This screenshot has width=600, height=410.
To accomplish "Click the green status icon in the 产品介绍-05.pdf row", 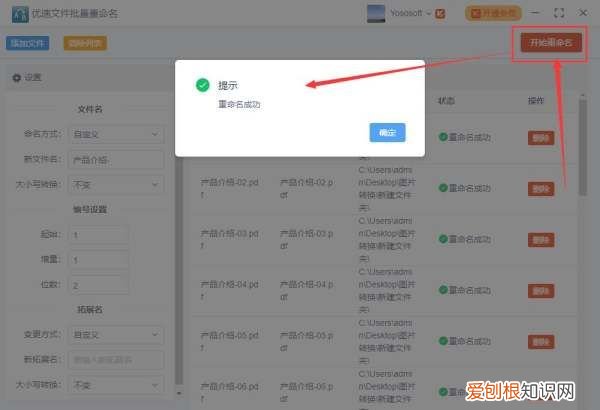I will tap(443, 341).
